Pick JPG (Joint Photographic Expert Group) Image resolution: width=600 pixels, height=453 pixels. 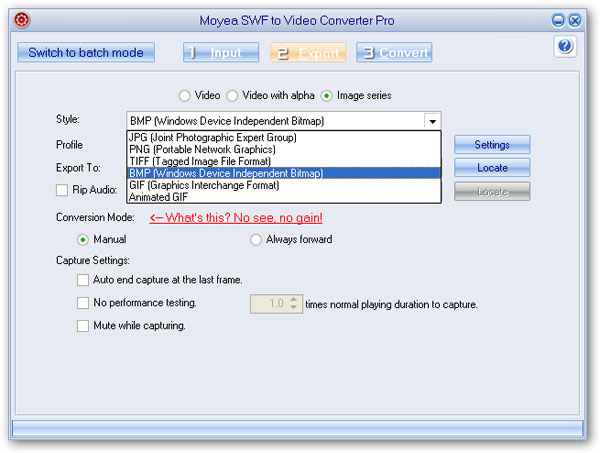284,137
